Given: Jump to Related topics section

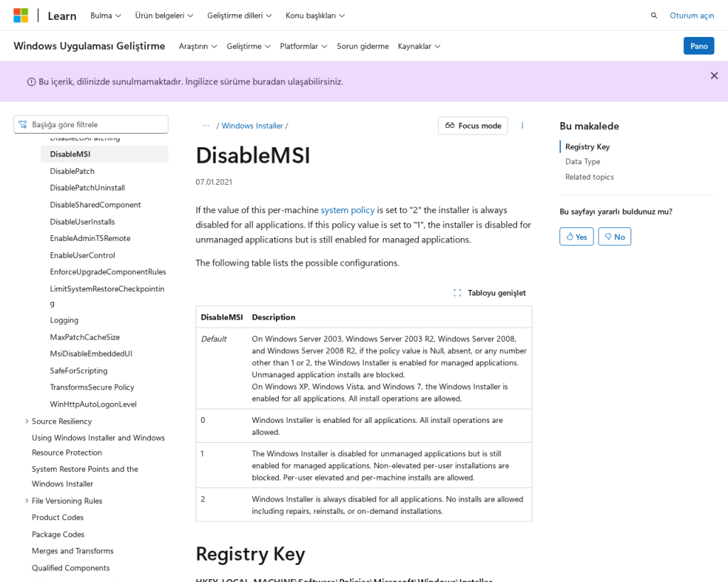Looking at the screenshot, I should [x=589, y=177].
